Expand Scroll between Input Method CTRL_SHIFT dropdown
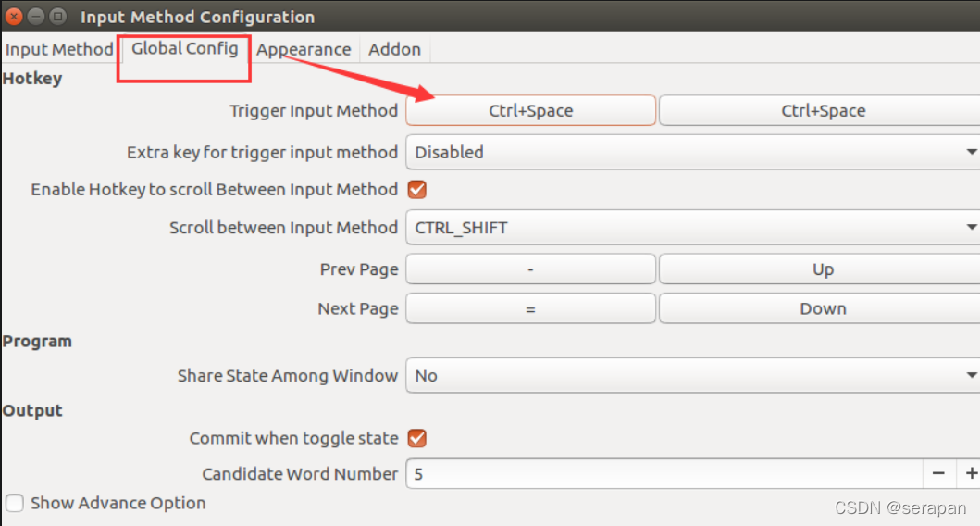 692,228
